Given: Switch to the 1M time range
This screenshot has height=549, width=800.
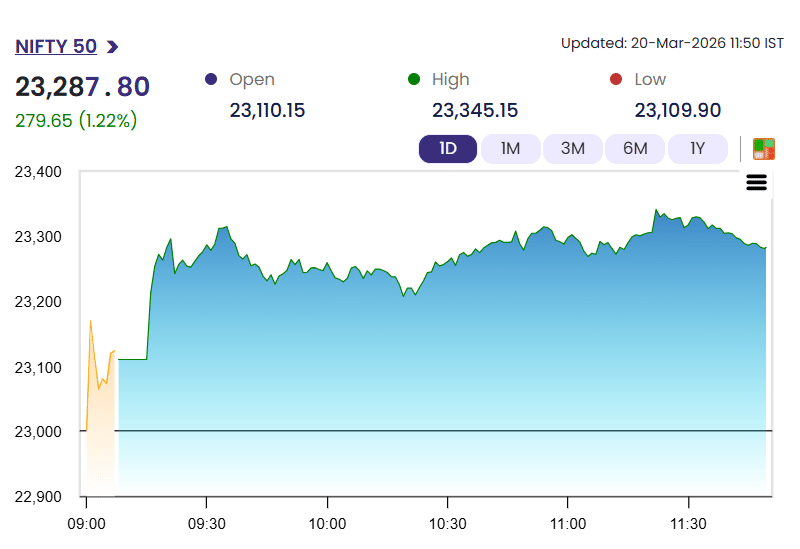Looking at the screenshot, I should (x=510, y=149).
